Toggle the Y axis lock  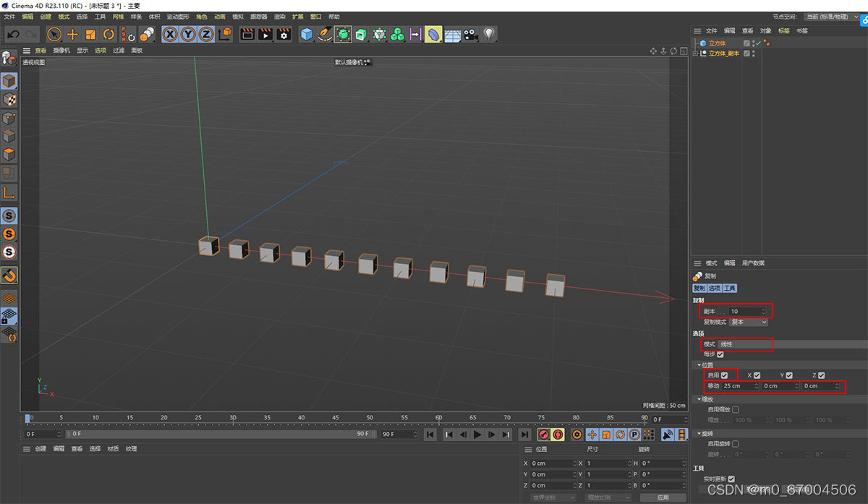pyautogui.click(x=188, y=34)
